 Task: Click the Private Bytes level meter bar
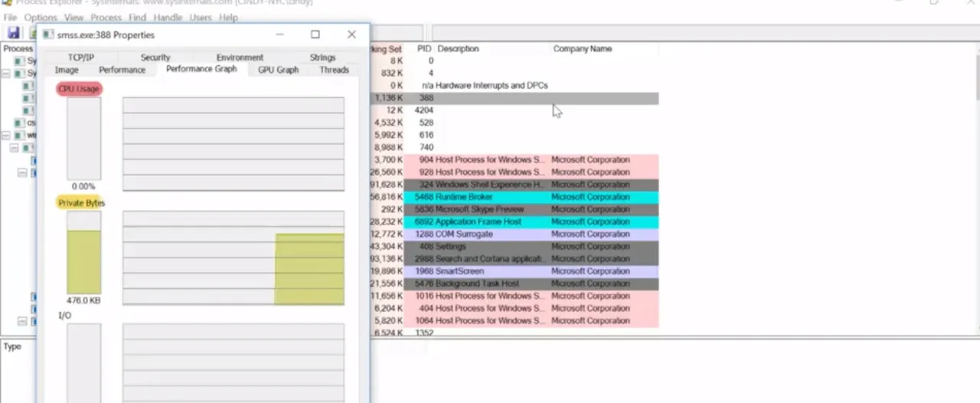83,253
